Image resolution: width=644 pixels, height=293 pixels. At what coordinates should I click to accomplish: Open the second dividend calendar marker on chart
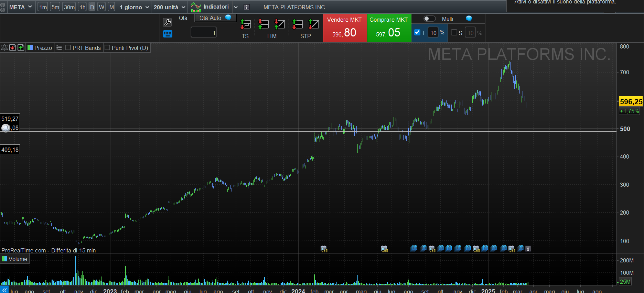pyautogui.click(x=384, y=249)
